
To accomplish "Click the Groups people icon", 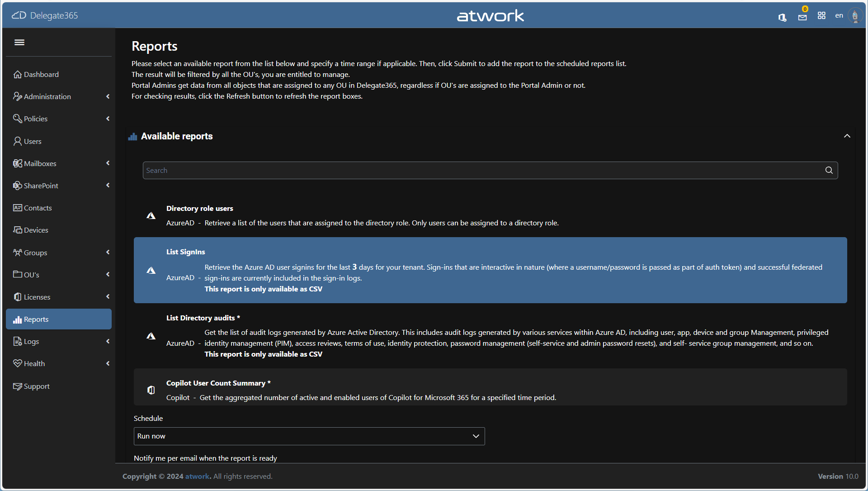I will coord(18,253).
